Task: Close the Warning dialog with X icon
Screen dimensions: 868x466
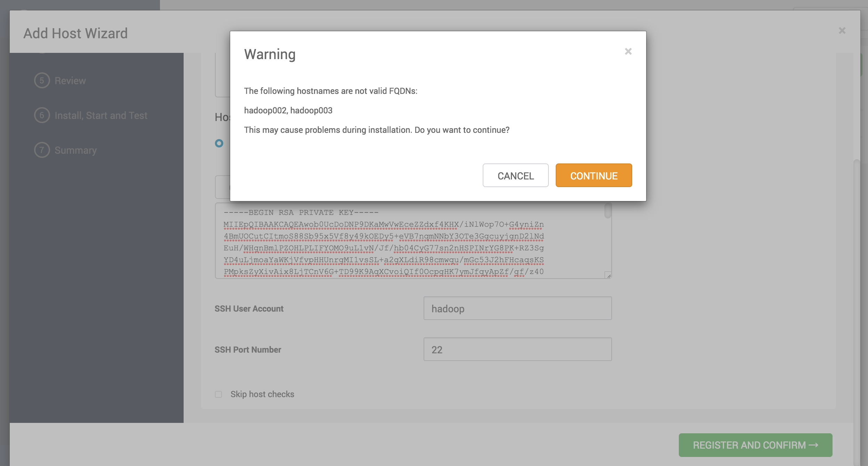Action: pos(628,51)
